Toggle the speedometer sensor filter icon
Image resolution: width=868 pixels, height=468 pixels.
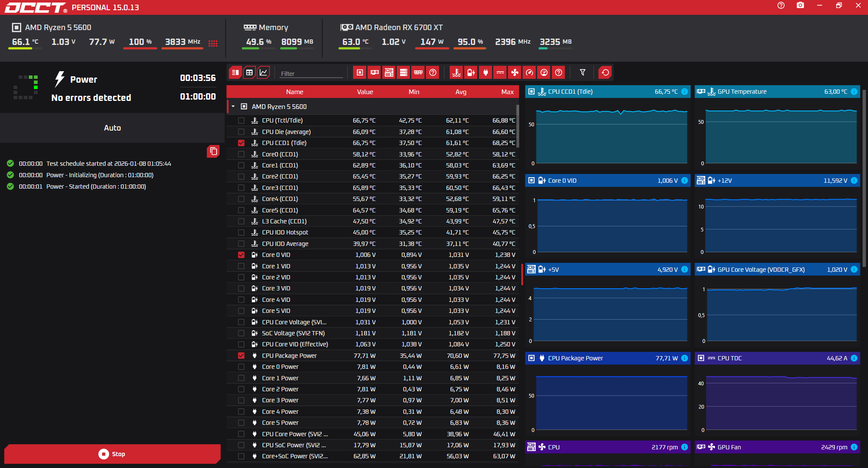click(529, 72)
